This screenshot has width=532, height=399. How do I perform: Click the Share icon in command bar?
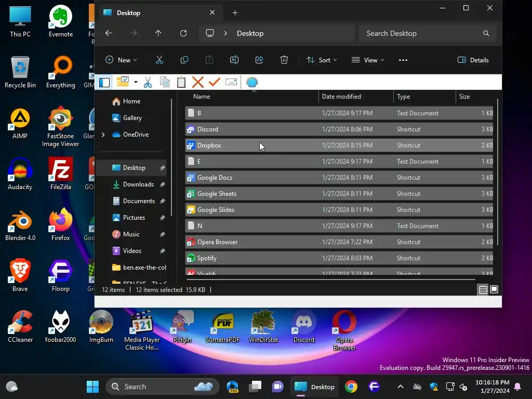tap(259, 60)
